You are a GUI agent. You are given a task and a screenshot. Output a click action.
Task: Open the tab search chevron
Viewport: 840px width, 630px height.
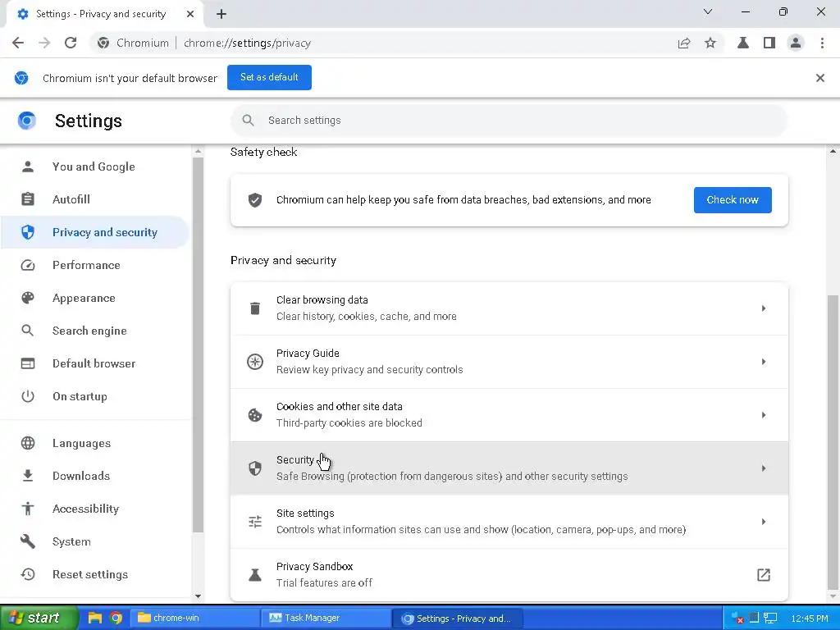[x=708, y=11]
